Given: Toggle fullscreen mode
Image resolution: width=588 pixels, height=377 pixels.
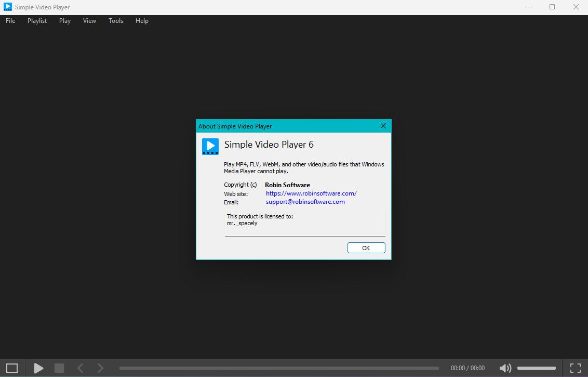Looking at the screenshot, I should [x=575, y=368].
